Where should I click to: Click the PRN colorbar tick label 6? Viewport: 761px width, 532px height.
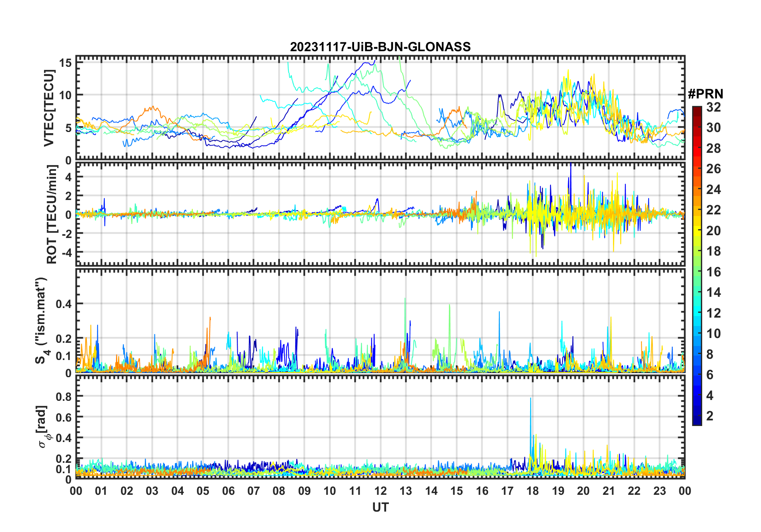click(x=710, y=375)
